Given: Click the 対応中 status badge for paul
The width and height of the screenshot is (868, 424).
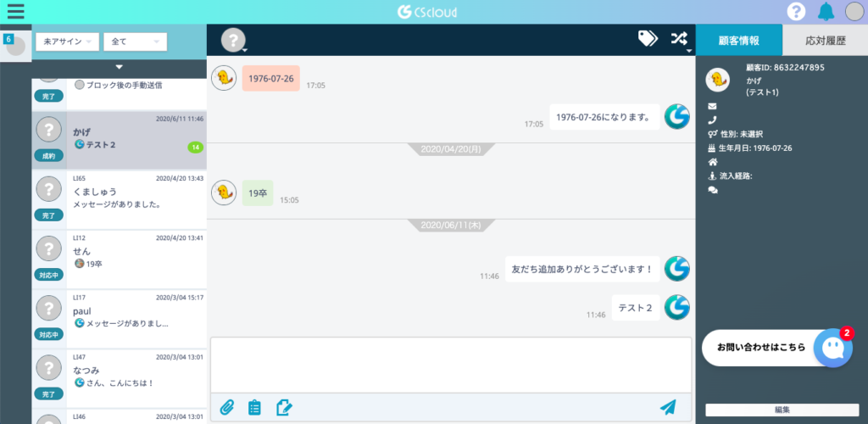Looking at the screenshot, I should click(x=48, y=334).
